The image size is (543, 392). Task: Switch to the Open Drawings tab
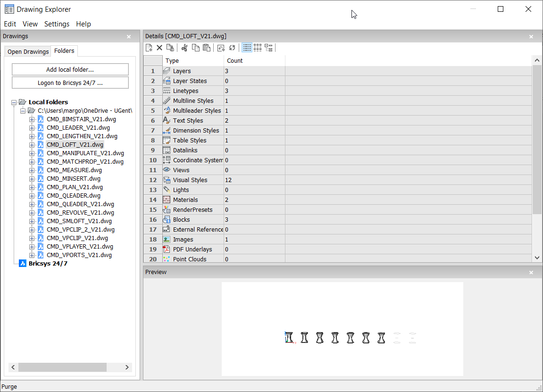[28, 51]
